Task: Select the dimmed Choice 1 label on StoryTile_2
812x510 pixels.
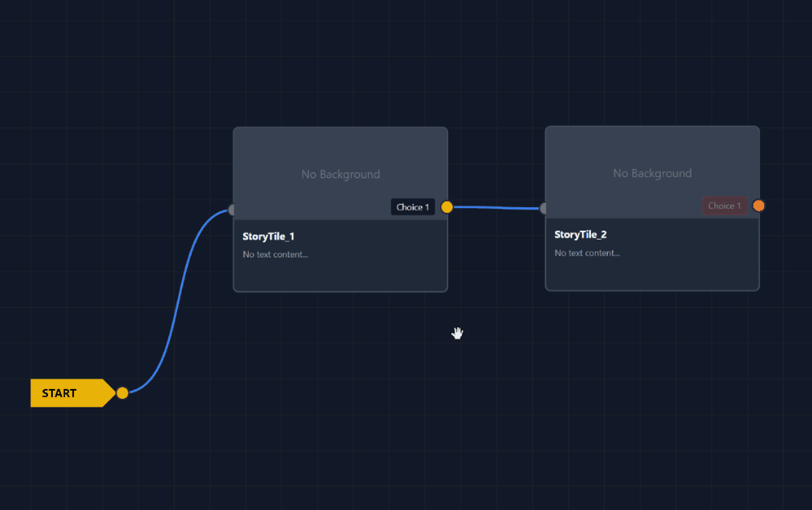Action: (724, 205)
